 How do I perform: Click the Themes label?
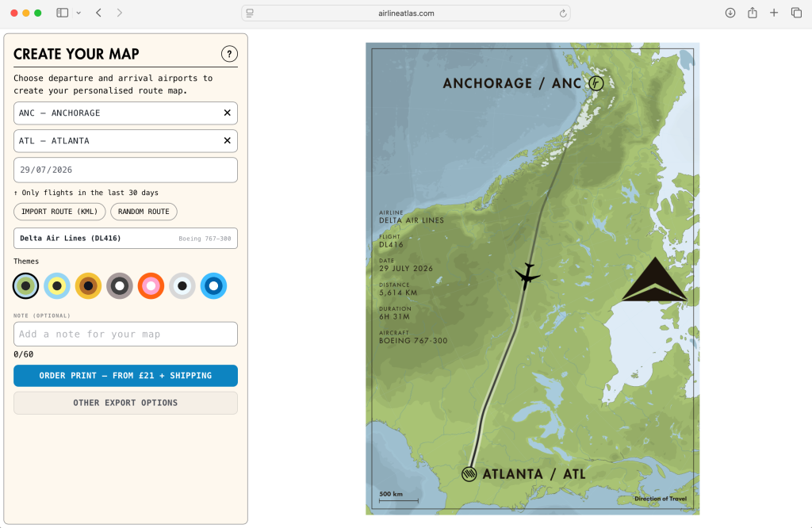pyautogui.click(x=26, y=262)
